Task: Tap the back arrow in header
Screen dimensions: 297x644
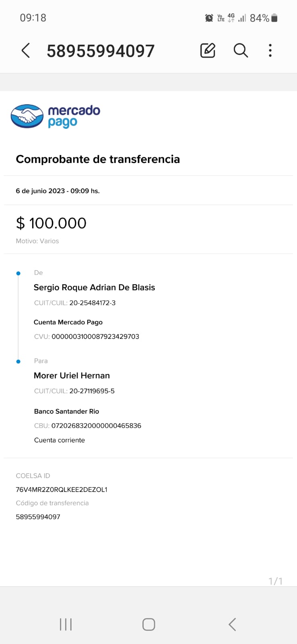Action: [x=26, y=51]
